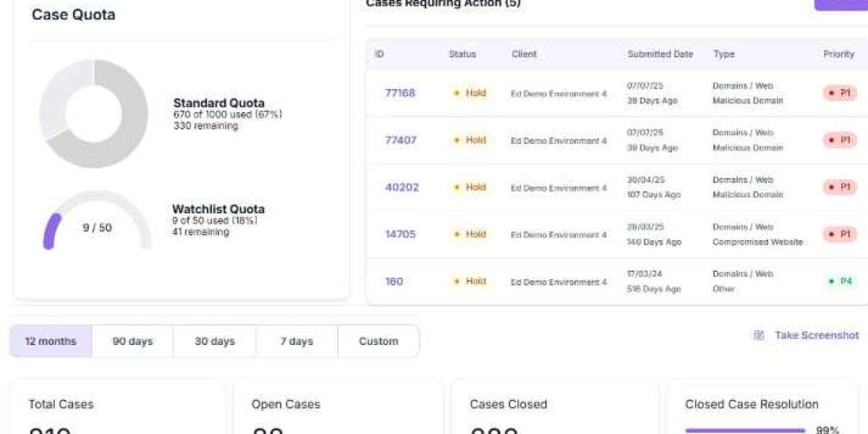Click the Standard Quota donut chart

pyautogui.click(x=93, y=114)
